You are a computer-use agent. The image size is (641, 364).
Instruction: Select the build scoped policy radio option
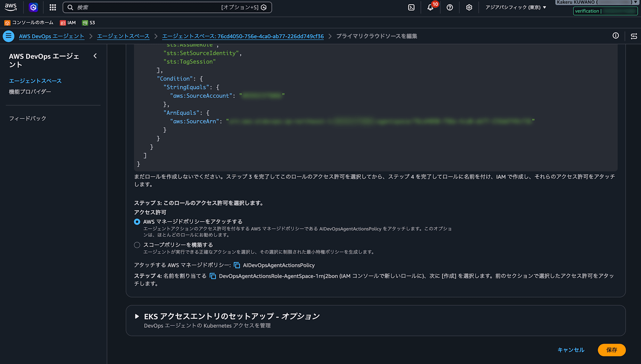point(137,245)
